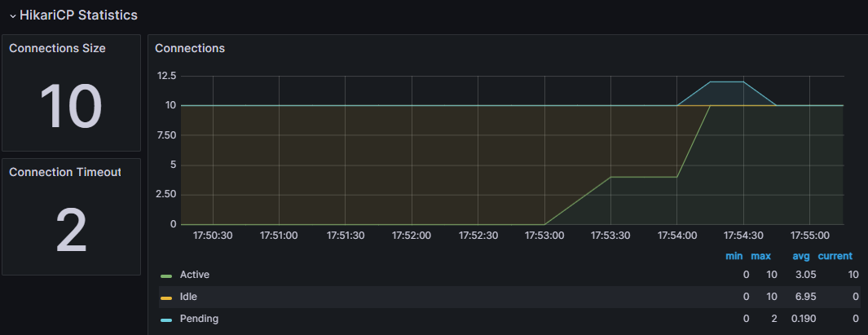
Task: Click the 17:50:30 time axis label
Action: [213, 236]
